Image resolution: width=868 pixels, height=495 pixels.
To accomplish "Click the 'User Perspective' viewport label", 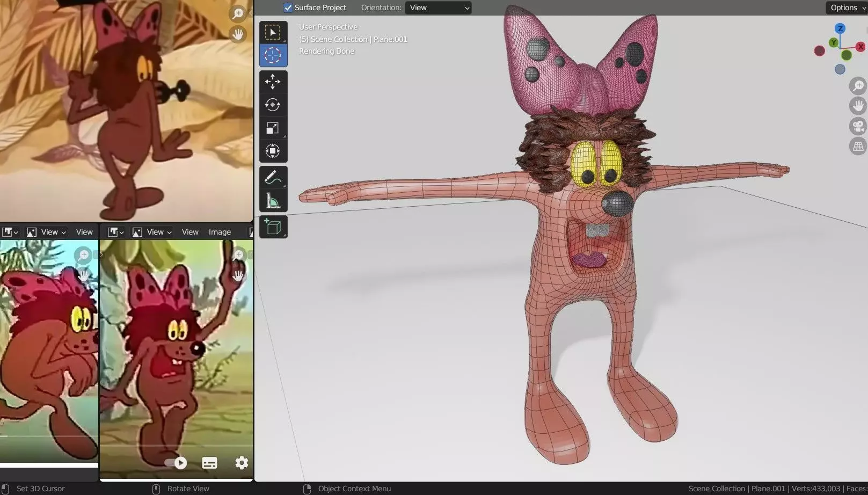I will click(x=328, y=27).
